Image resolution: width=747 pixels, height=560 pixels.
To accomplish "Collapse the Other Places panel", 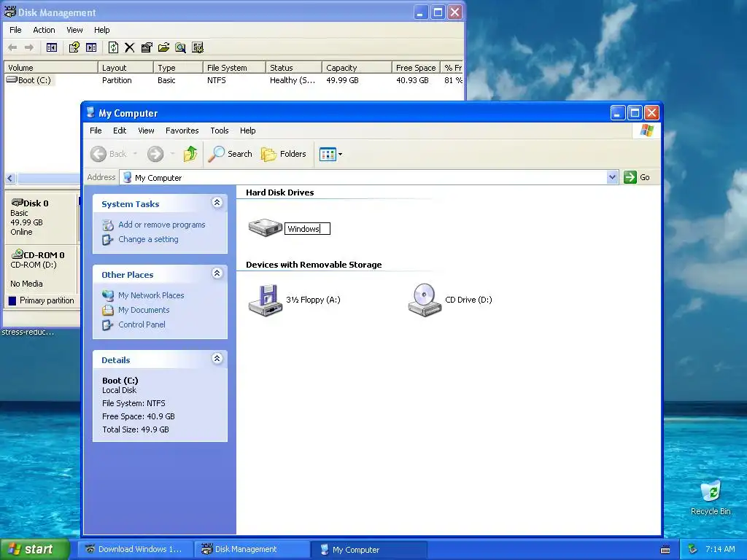I will tap(217, 273).
